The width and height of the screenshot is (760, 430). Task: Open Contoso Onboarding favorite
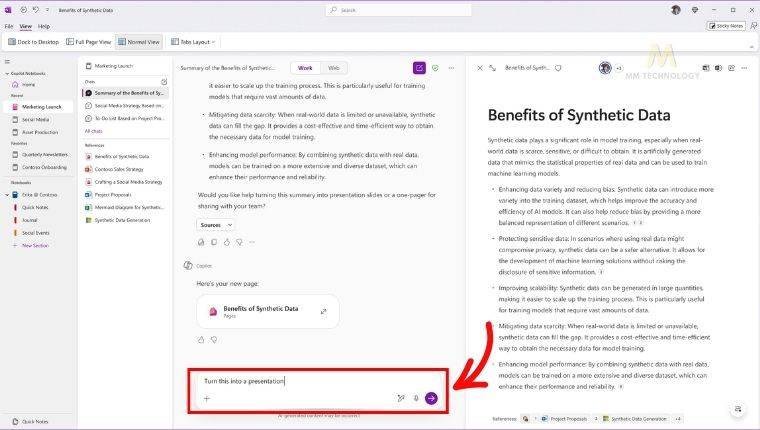[x=40, y=167]
